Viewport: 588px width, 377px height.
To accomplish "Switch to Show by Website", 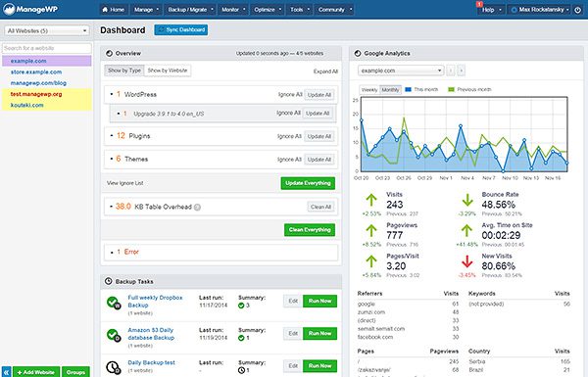I will pyautogui.click(x=168, y=71).
